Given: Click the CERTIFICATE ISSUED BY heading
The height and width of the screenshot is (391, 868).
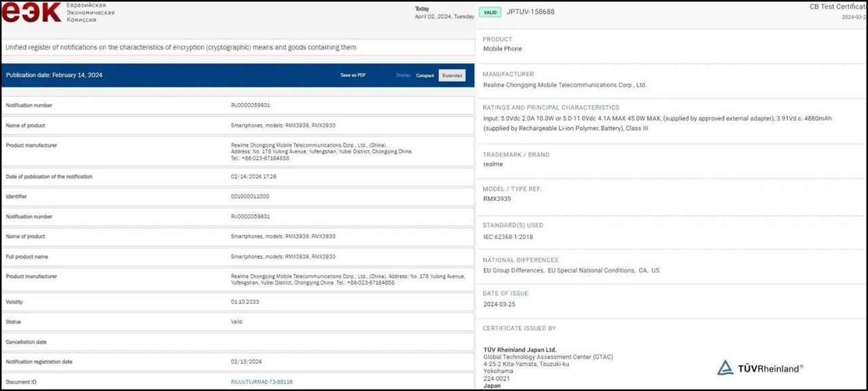Looking at the screenshot, I should 519,329.
